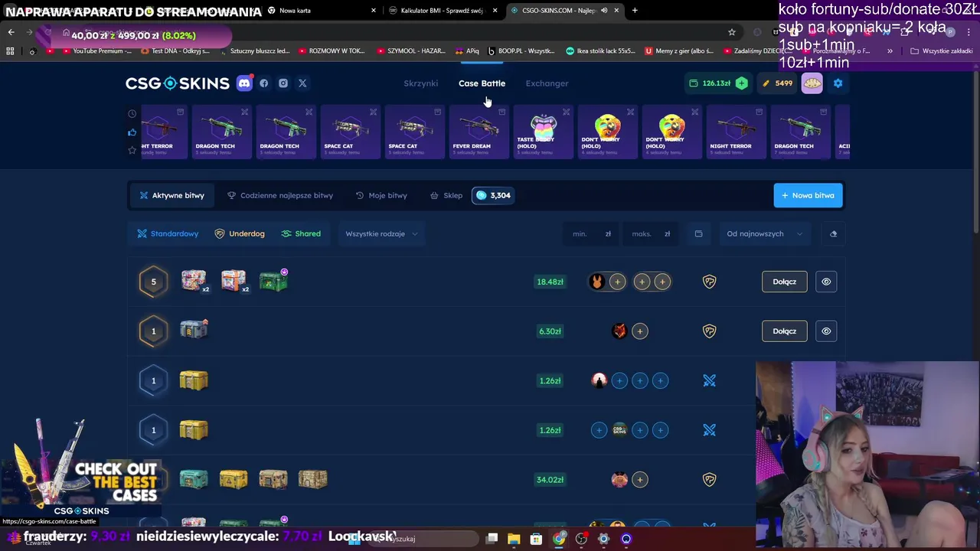Open settings gear in site header
This screenshot has height=551, width=980.
(838, 83)
